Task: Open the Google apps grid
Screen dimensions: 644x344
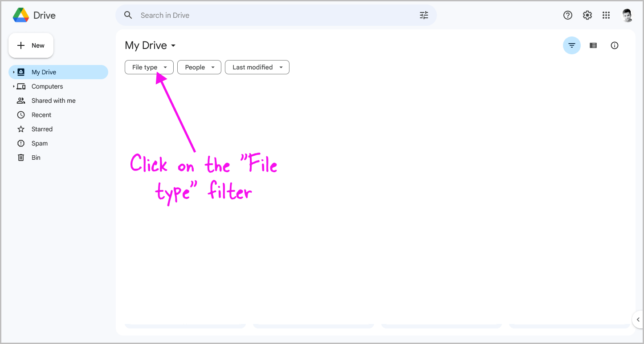Action: tap(606, 15)
